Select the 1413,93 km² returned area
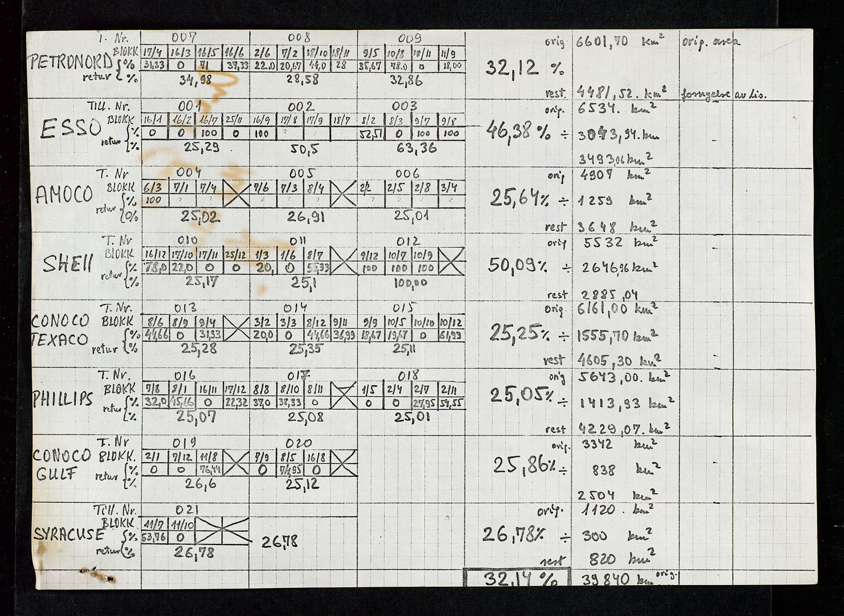Screen dimensions: 844x616 [627, 403]
